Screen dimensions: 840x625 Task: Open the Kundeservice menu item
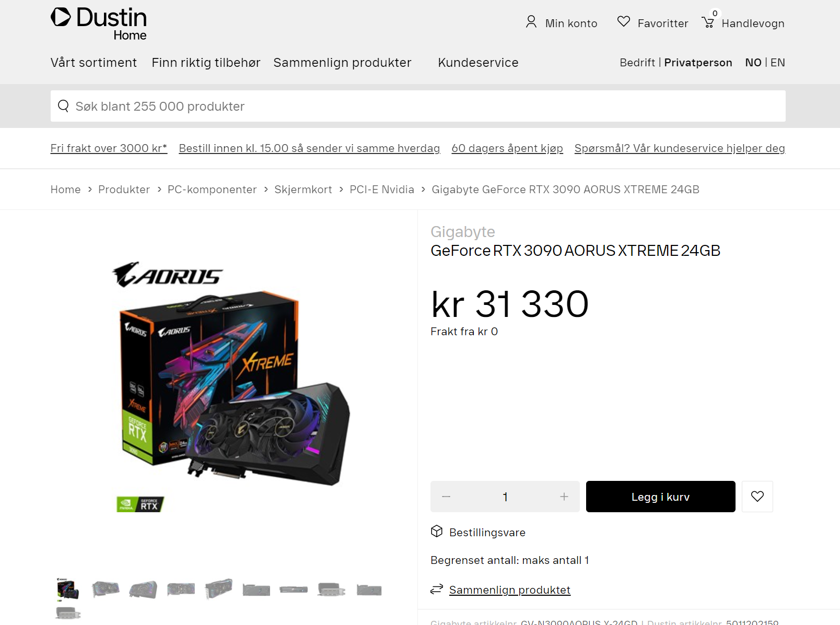(478, 63)
